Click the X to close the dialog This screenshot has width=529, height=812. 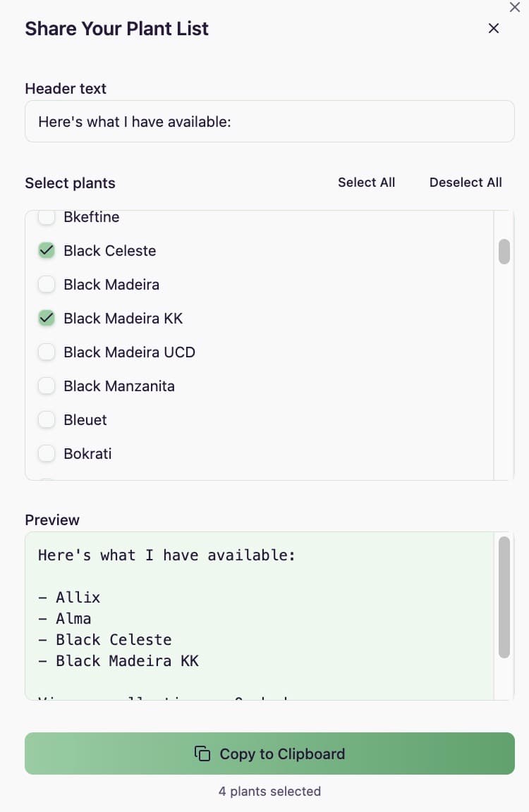(x=493, y=28)
